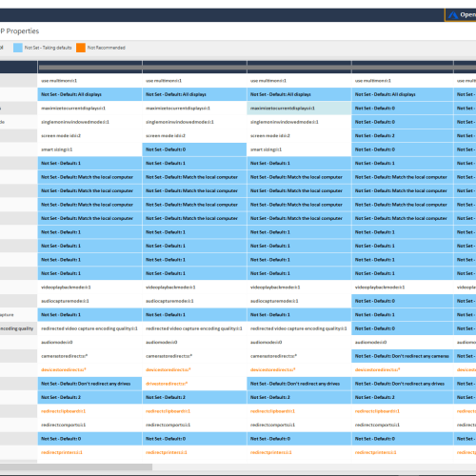Viewport: 476px width, 476px height.
Task: Select audiocapturemode:i:1 cell in first column
Action: pos(89,301)
